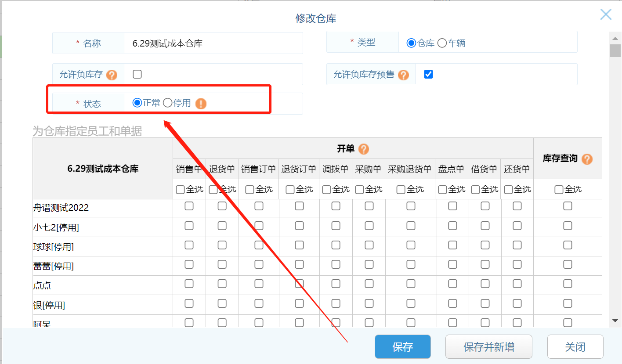Check 全选 under 采购单 column
622x364 pixels.
tap(359, 190)
